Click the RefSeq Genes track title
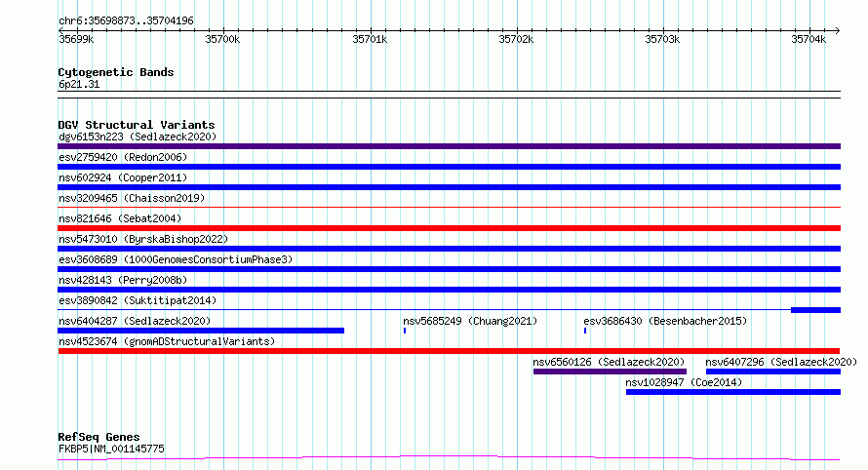The image size is (868, 470). coord(99,437)
